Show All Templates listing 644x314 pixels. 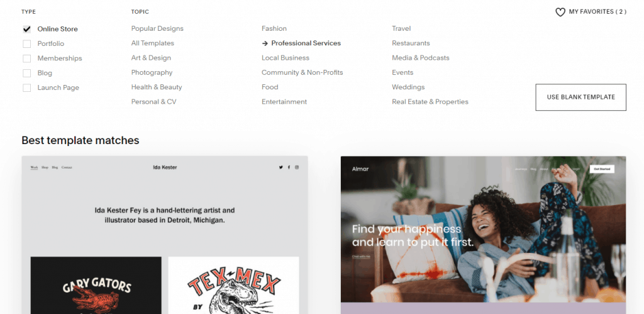[152, 43]
